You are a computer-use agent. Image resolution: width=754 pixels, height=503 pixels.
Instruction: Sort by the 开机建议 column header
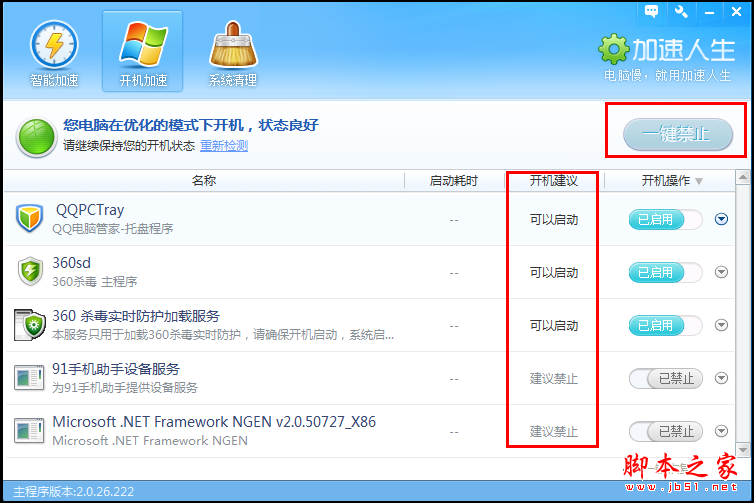coord(554,181)
